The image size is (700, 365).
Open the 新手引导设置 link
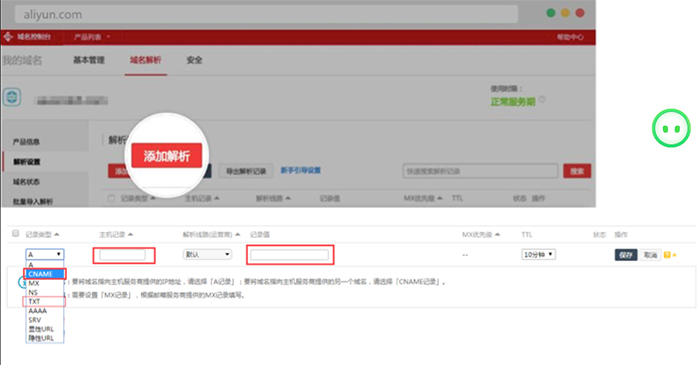[300, 170]
